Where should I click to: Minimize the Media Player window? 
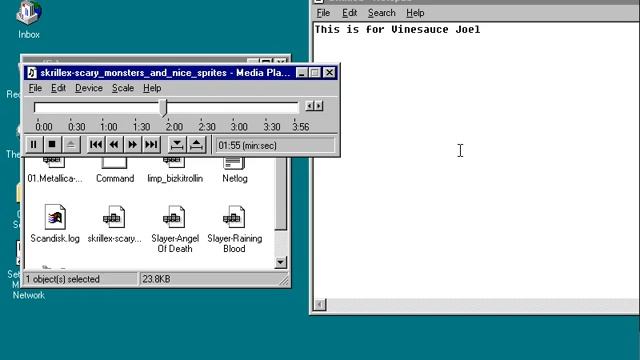coord(302,73)
